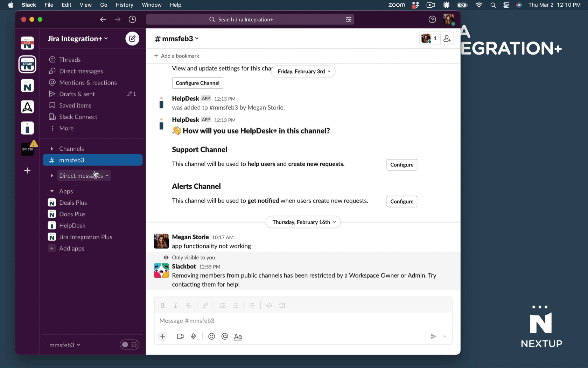Record a video clip
This screenshot has height=368, width=588.
[180, 336]
